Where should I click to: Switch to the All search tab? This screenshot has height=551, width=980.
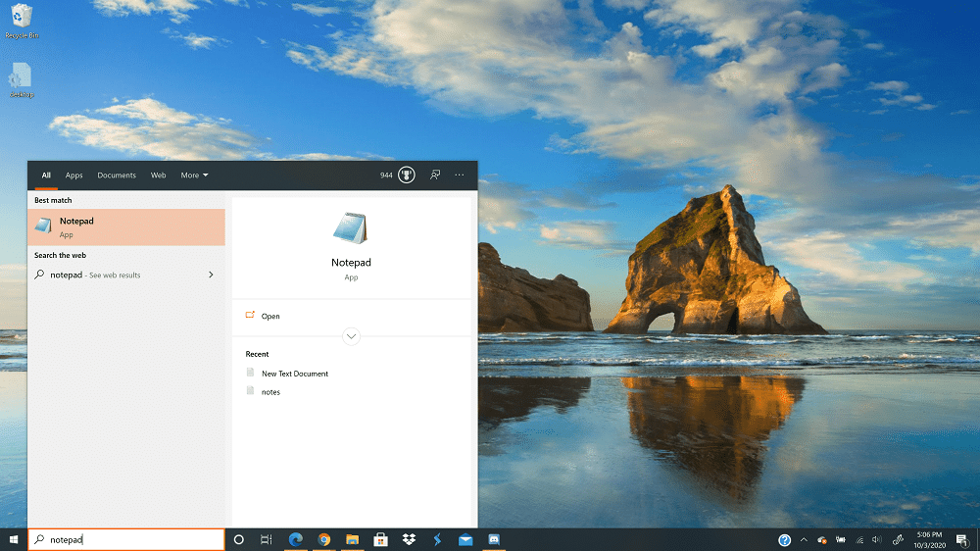click(46, 175)
